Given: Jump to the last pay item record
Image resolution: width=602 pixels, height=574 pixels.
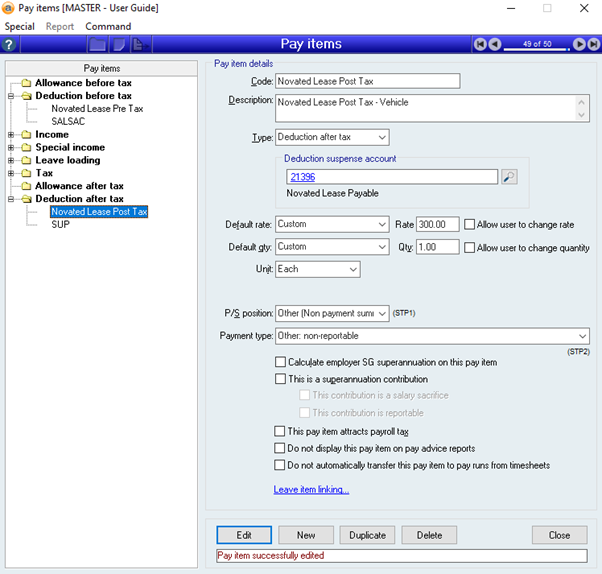Looking at the screenshot, I should coord(592,45).
